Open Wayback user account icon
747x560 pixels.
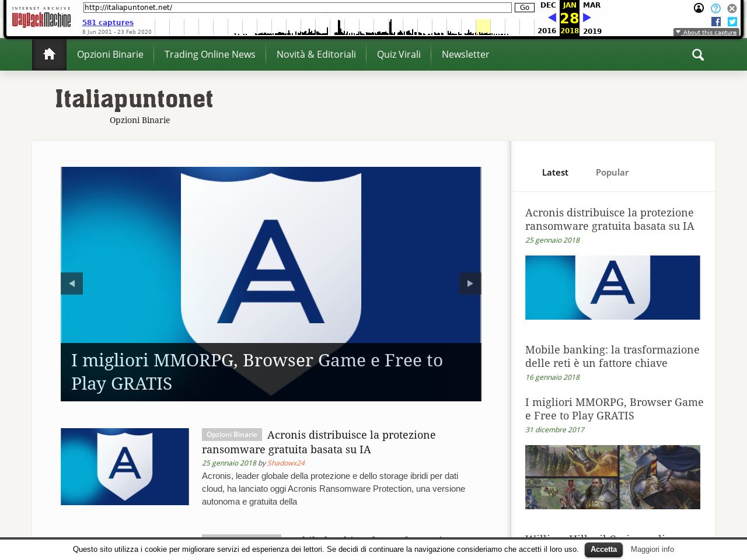click(x=699, y=8)
